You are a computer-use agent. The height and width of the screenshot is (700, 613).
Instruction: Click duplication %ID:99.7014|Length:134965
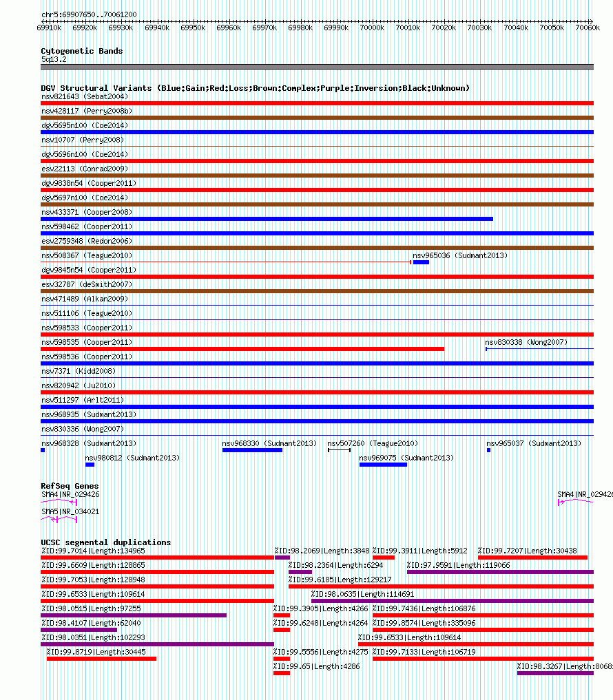[93, 551]
